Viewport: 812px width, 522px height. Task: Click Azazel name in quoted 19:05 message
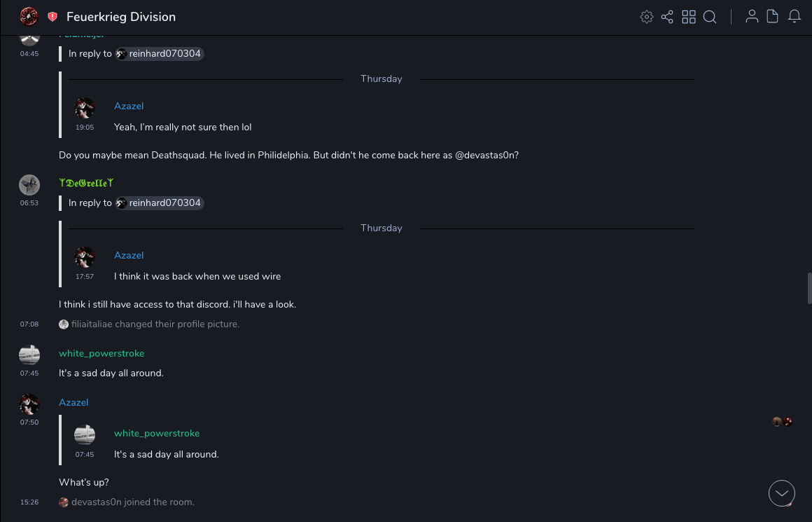click(129, 107)
